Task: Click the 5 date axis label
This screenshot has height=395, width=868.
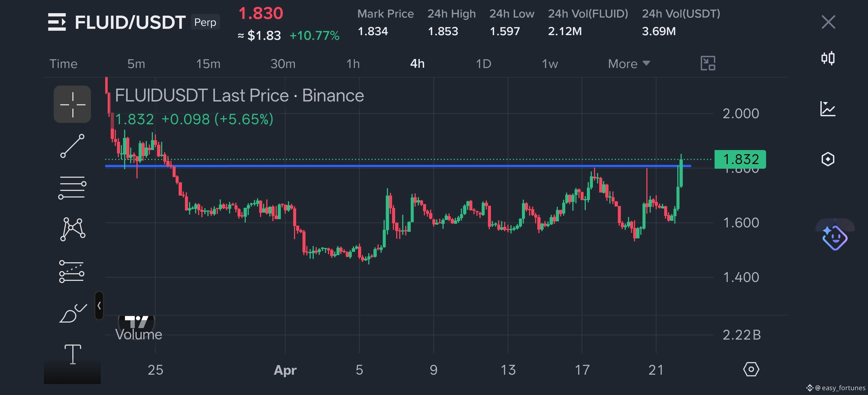Action: pyautogui.click(x=359, y=370)
